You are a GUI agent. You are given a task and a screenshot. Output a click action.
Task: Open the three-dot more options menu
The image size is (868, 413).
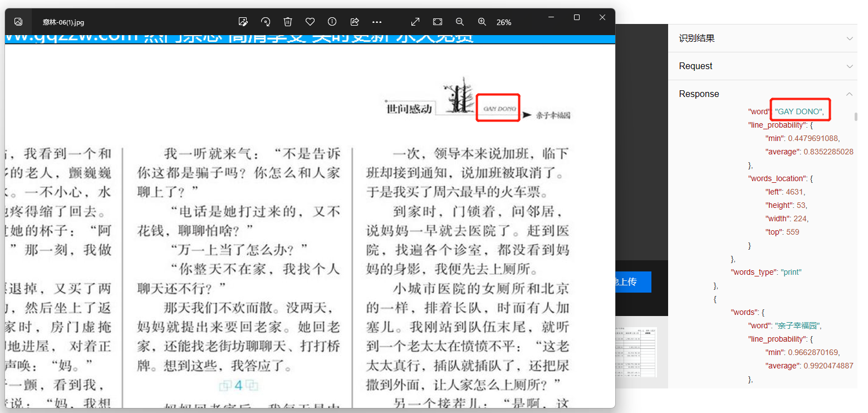pyautogui.click(x=377, y=22)
